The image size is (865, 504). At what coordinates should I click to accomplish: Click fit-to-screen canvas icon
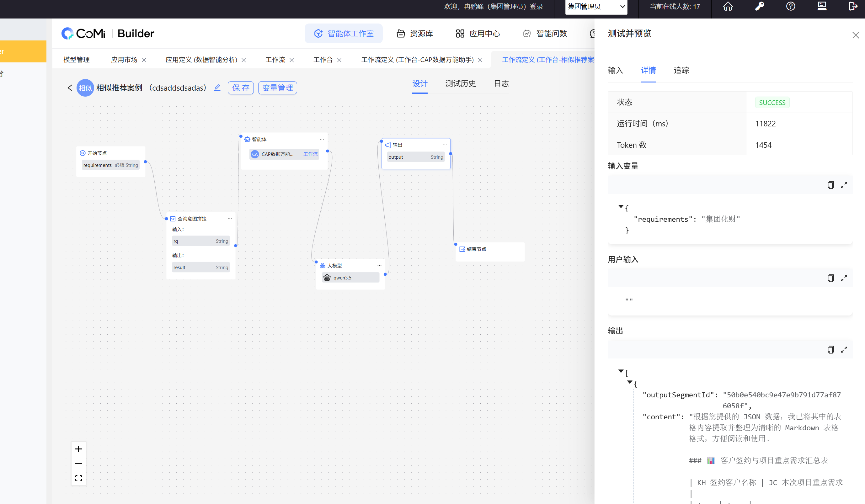point(79,478)
